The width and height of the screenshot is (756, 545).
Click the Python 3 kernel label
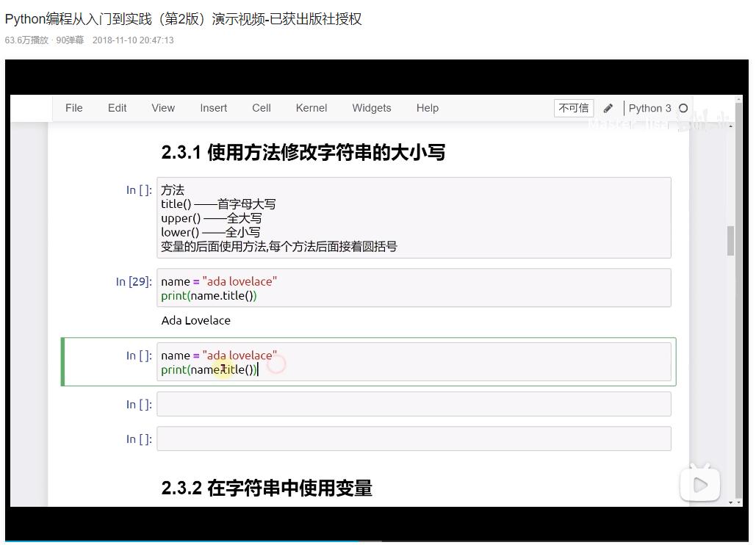pos(651,108)
